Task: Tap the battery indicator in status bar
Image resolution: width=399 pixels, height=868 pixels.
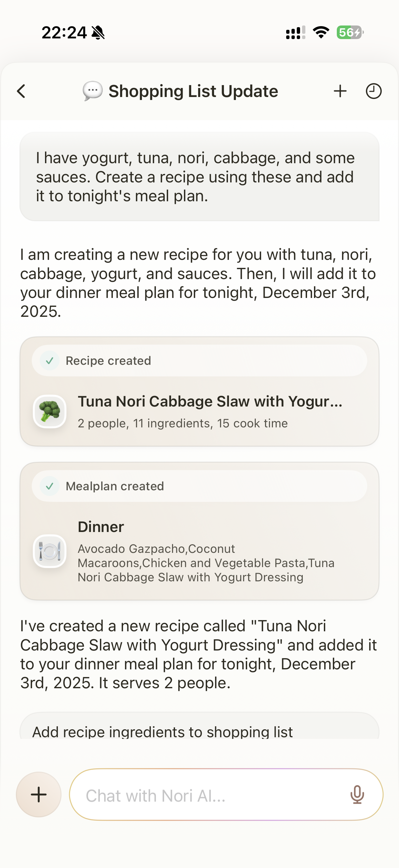Action: [349, 33]
